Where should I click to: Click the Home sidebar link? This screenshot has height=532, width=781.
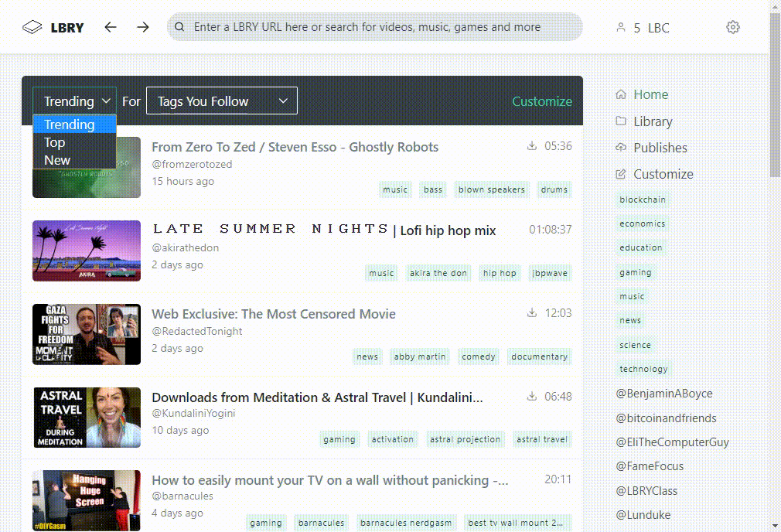pyautogui.click(x=650, y=94)
